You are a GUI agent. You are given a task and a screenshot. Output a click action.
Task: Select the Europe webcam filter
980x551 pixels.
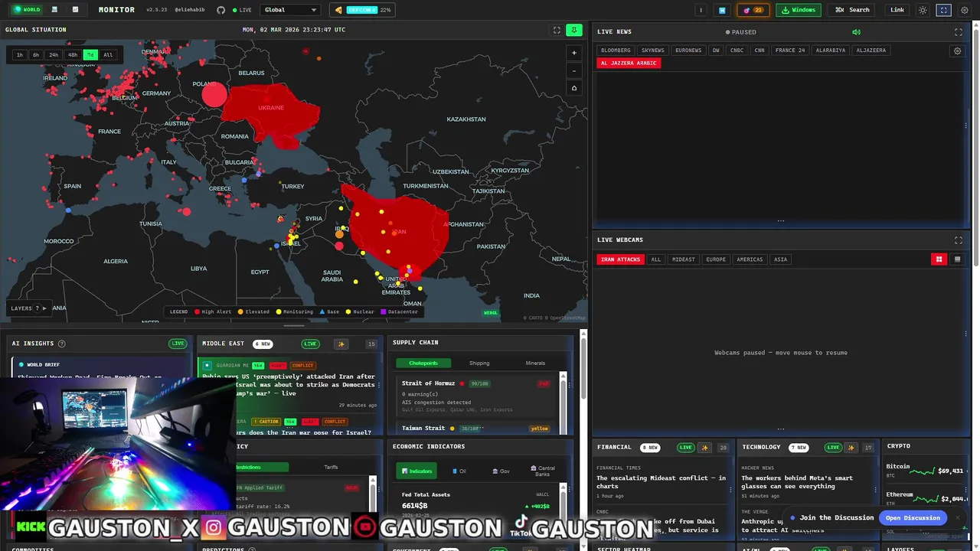716,259
